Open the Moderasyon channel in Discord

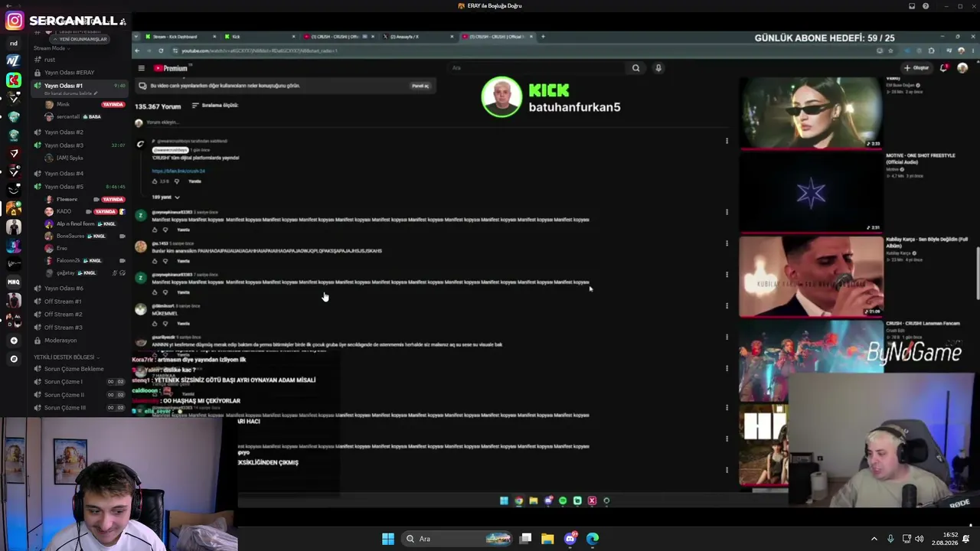(x=60, y=341)
